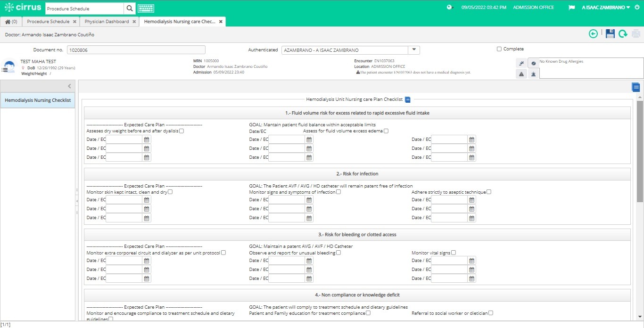This screenshot has width=644, height=328.
Task: Click the green refresh icon beside save
Action: [x=623, y=33]
